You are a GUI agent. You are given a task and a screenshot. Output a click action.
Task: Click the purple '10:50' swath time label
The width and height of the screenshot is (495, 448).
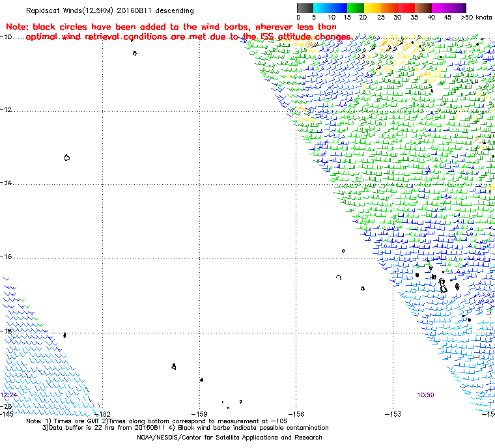tap(425, 395)
